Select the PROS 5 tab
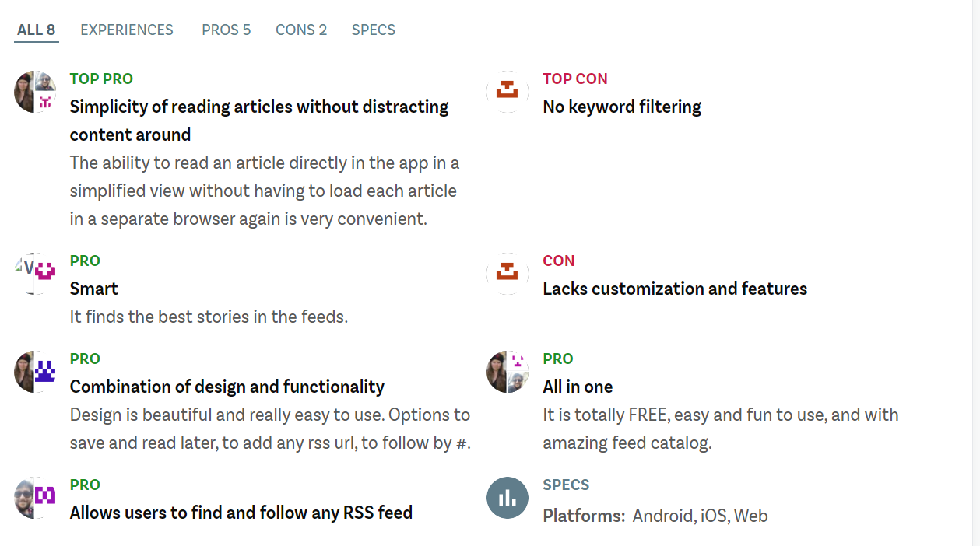Image resolution: width=980 pixels, height=546 pixels. (227, 30)
